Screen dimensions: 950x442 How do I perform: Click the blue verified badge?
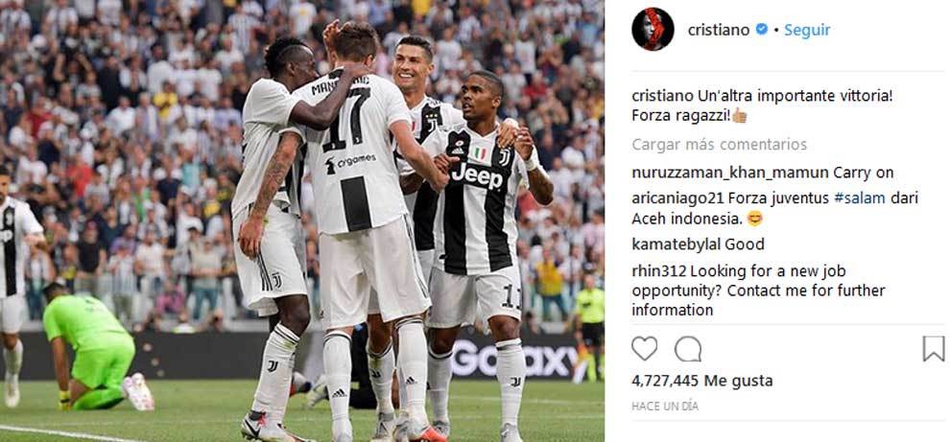[762, 30]
